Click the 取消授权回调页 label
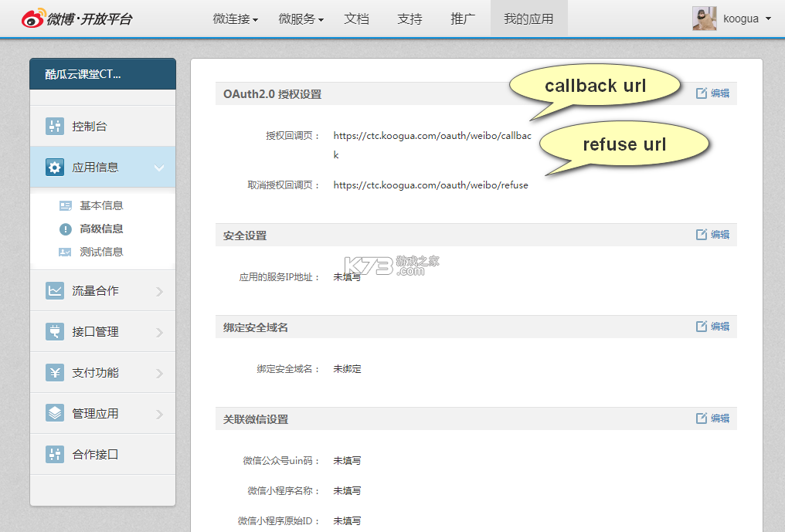The image size is (785, 532). [x=284, y=185]
